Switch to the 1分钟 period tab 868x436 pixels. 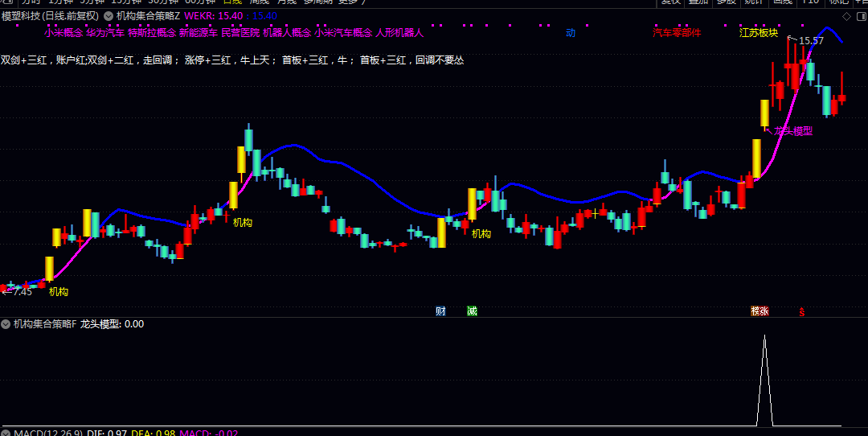pos(61,2)
